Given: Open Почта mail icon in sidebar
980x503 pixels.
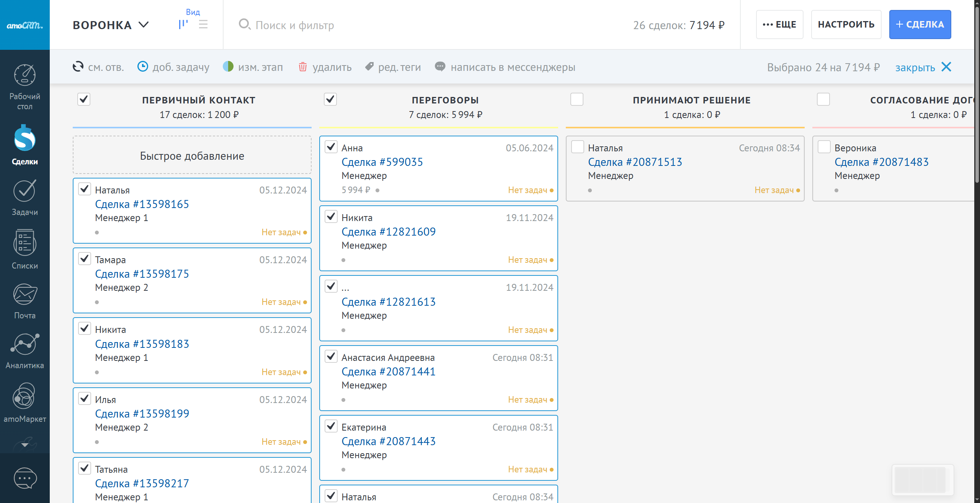Looking at the screenshot, I should coord(25,295).
